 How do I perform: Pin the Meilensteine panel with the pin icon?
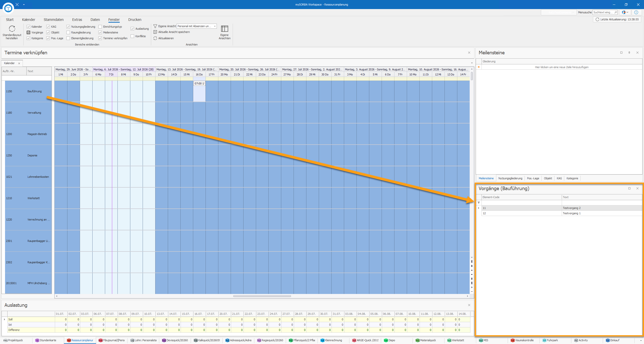629,53
